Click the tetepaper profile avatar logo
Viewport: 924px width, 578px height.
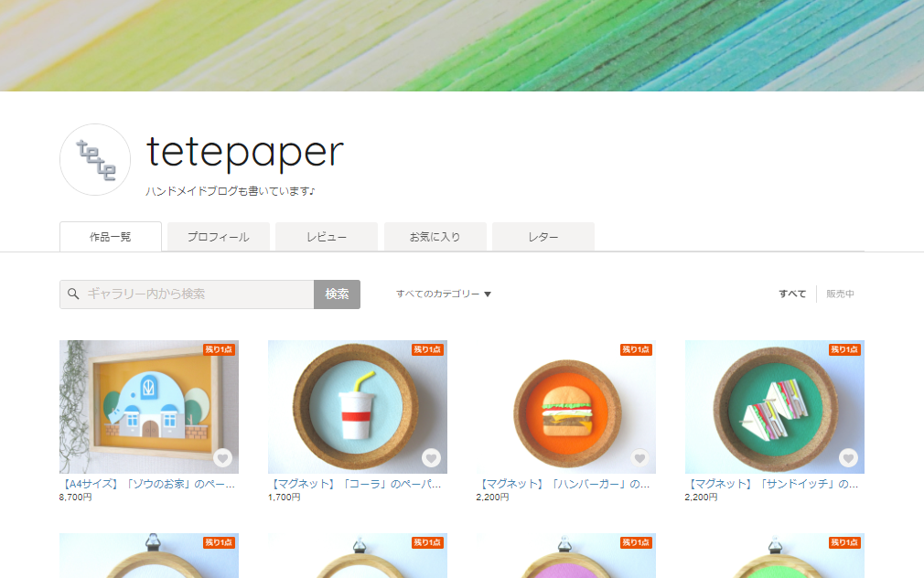coord(95,160)
